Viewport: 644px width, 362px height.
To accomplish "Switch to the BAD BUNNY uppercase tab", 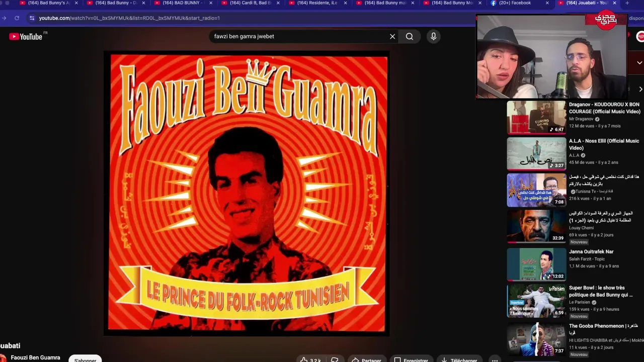I will (183, 3).
